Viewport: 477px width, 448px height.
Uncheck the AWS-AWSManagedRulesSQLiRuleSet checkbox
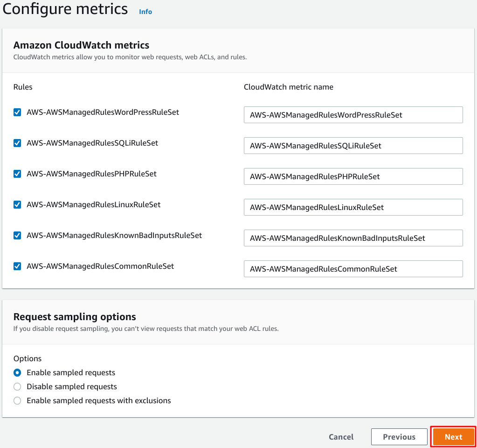tap(17, 143)
